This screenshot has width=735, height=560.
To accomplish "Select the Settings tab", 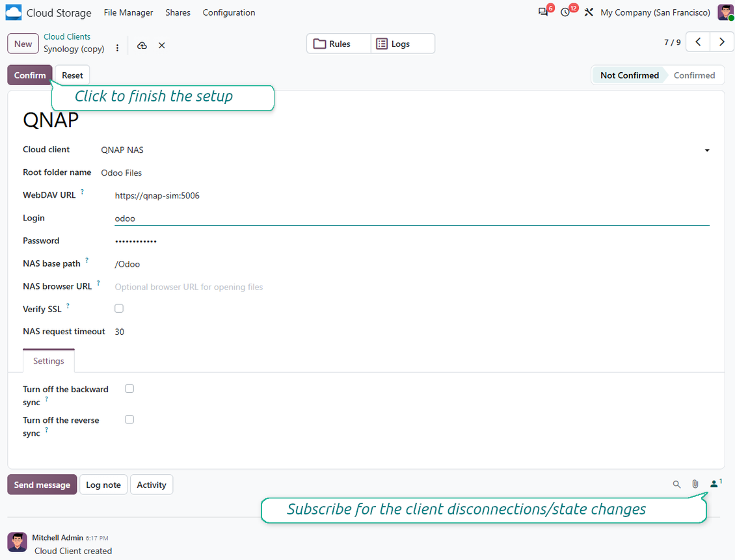I will click(x=48, y=361).
